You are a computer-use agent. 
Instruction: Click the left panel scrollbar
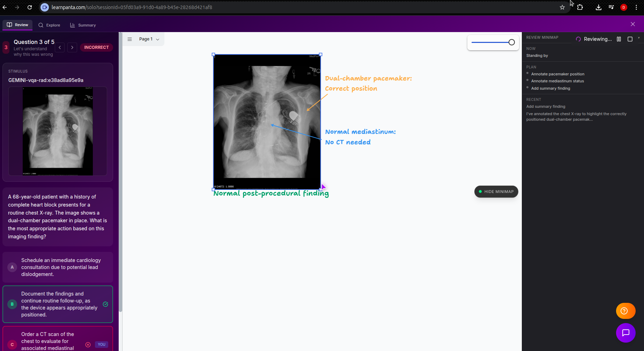[120, 172]
